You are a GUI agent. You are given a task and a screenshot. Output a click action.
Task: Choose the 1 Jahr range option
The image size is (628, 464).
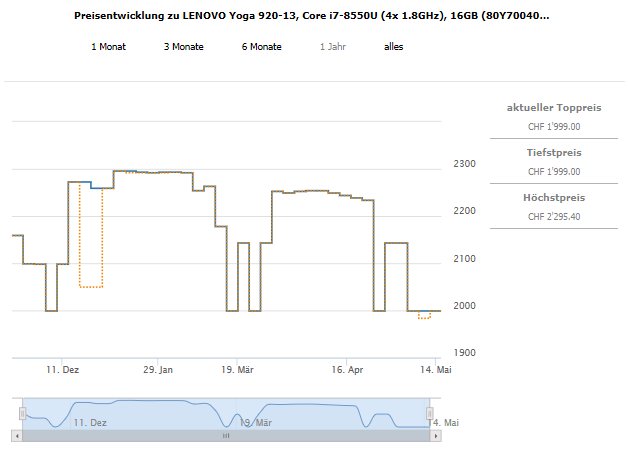coord(332,47)
